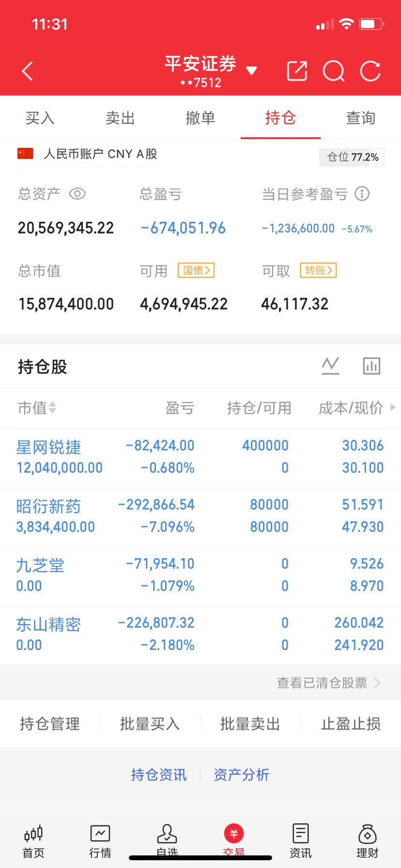Tap 昭衍新药 loss percent -7.096%

(x=168, y=527)
